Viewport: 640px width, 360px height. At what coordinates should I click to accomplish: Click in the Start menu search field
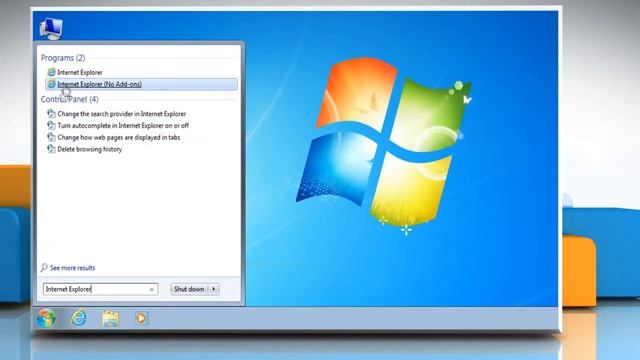(x=100, y=289)
